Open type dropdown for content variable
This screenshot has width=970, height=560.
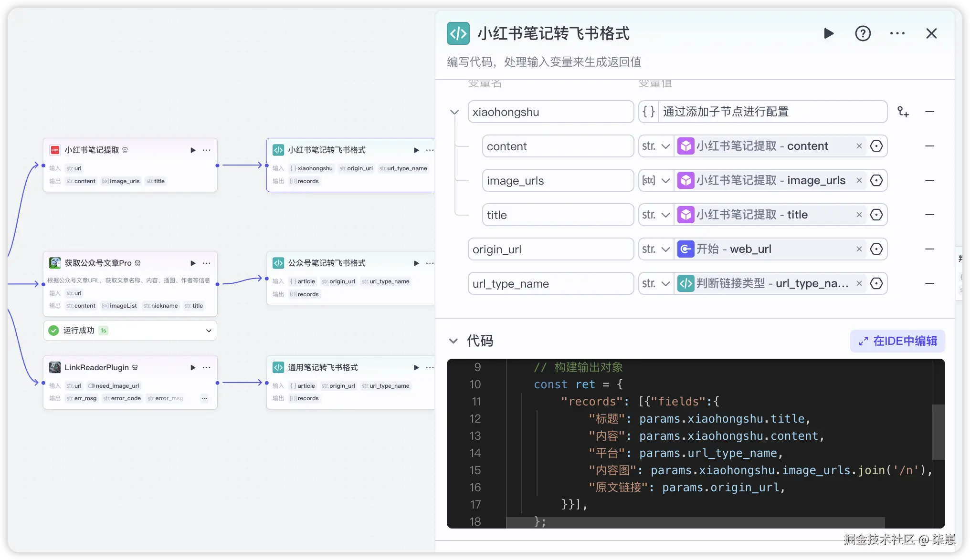[656, 146]
